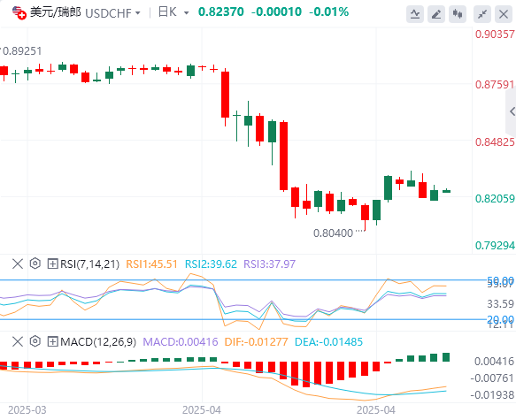
Task: Open RSI indicator settings gear
Action: pyautogui.click(x=35, y=263)
